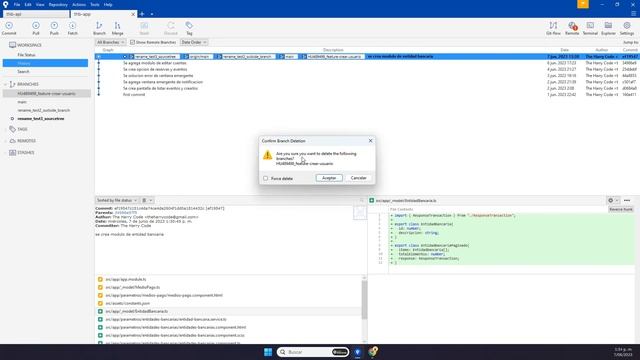
Task: Switch to the first repository tab
Action: click(36, 14)
